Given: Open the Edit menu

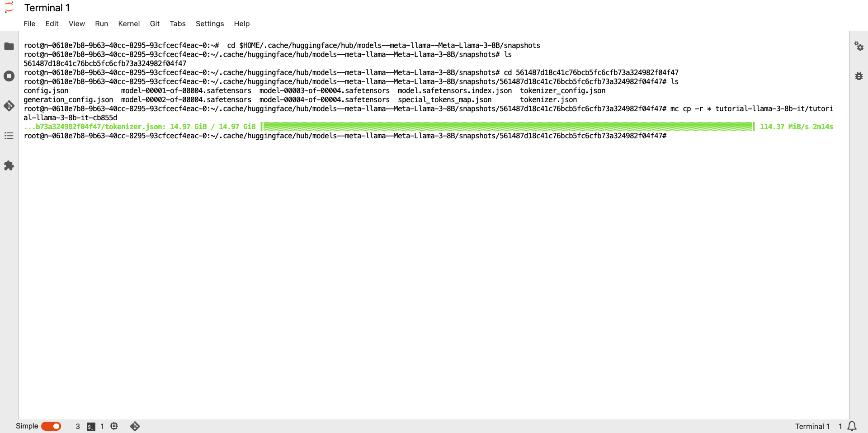Looking at the screenshot, I should click(52, 24).
